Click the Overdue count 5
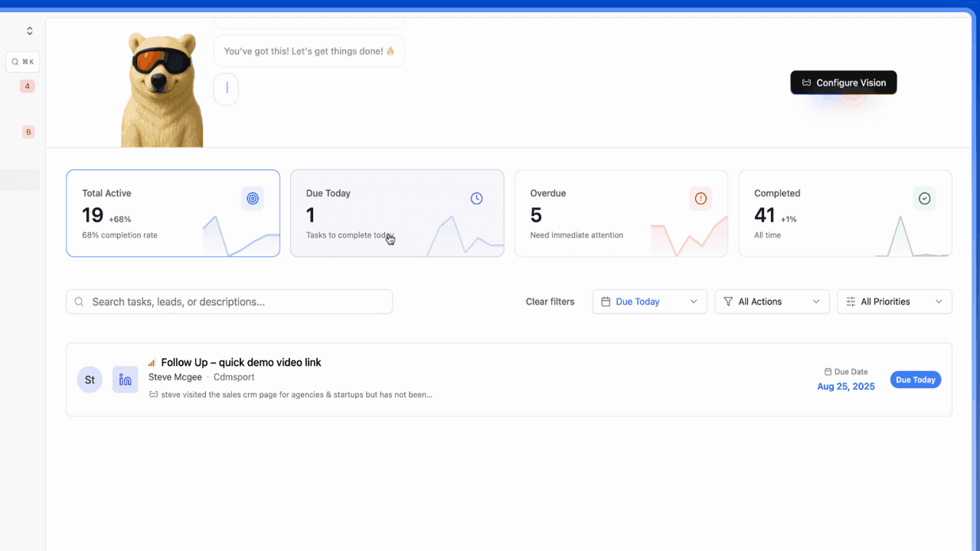980x551 pixels. pyautogui.click(x=536, y=216)
